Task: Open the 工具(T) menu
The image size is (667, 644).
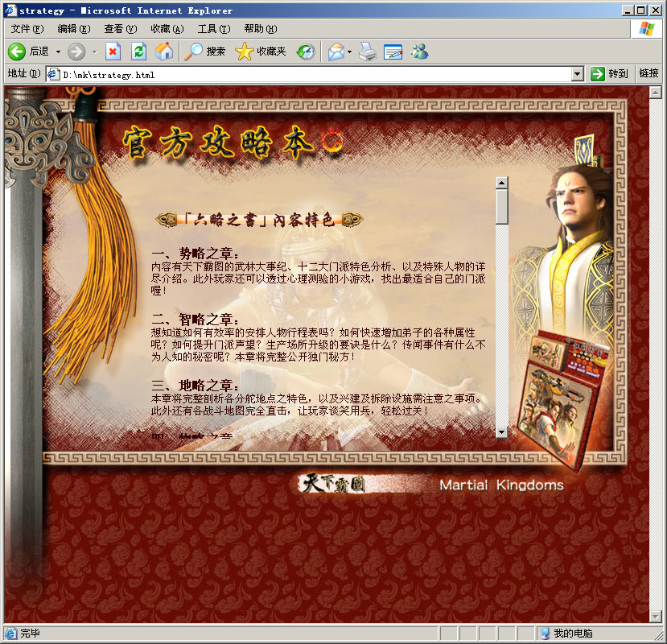Action: [x=214, y=28]
